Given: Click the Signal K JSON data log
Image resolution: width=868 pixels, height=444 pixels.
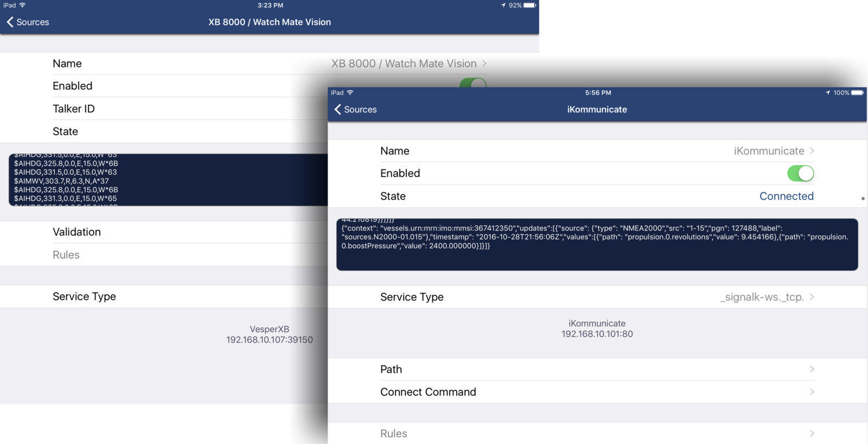Looking at the screenshot, I should pyautogui.click(x=597, y=245).
